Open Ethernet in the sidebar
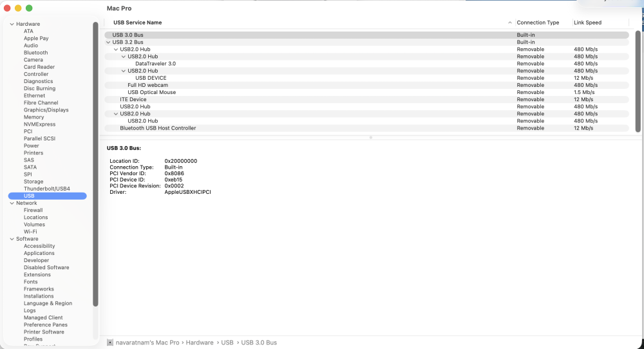 tap(35, 96)
